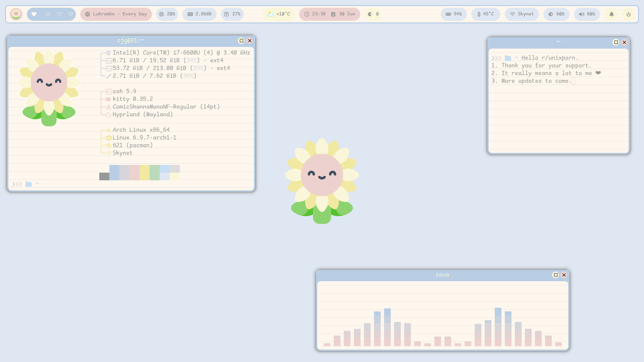Click the Spotify Lukrembo - Every Day module
The image size is (644, 362).
pyautogui.click(x=116, y=14)
